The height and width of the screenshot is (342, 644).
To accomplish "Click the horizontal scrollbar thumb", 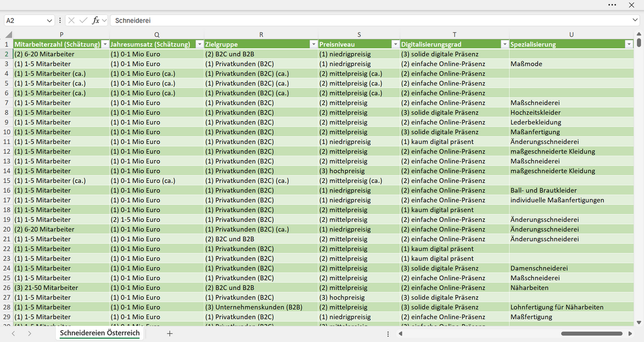I will (591, 333).
